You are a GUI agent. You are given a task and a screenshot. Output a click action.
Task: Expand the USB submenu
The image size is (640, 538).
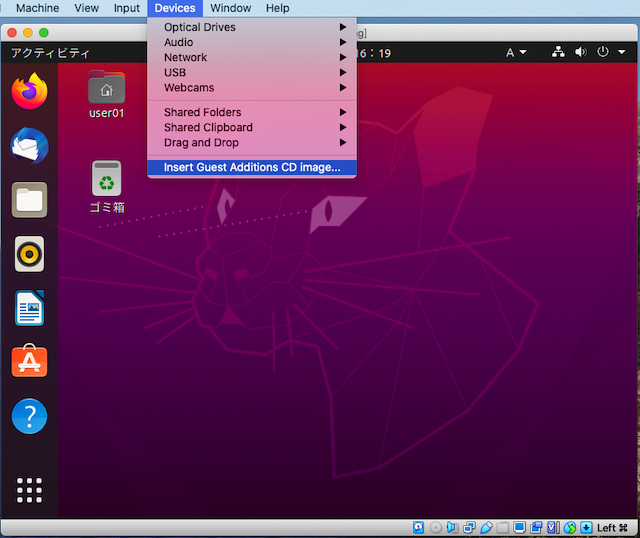(252, 72)
